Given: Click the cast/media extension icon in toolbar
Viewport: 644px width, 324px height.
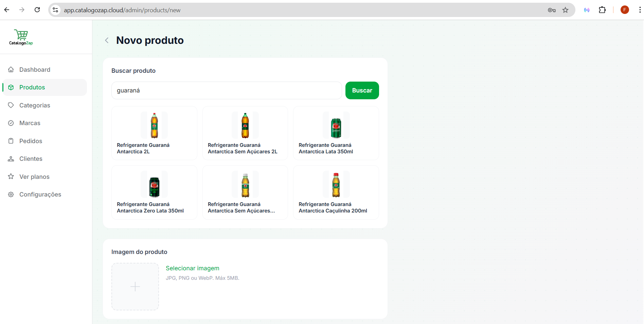Looking at the screenshot, I should point(587,10).
